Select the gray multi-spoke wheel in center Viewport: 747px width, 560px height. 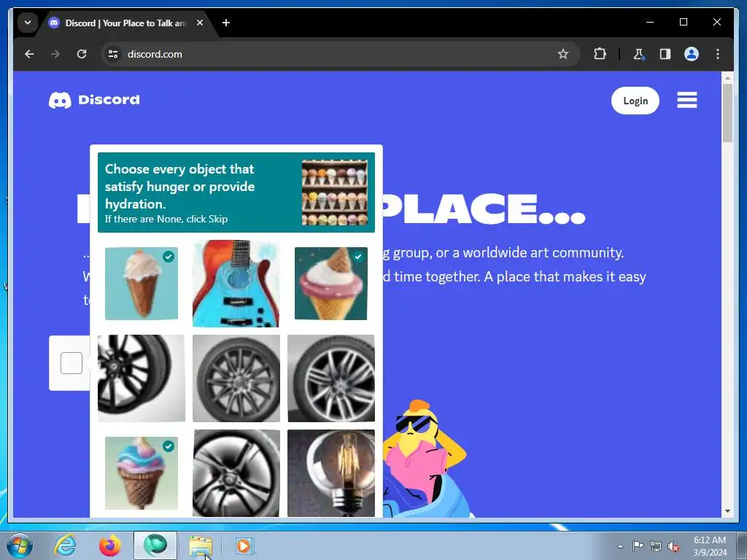click(x=236, y=378)
